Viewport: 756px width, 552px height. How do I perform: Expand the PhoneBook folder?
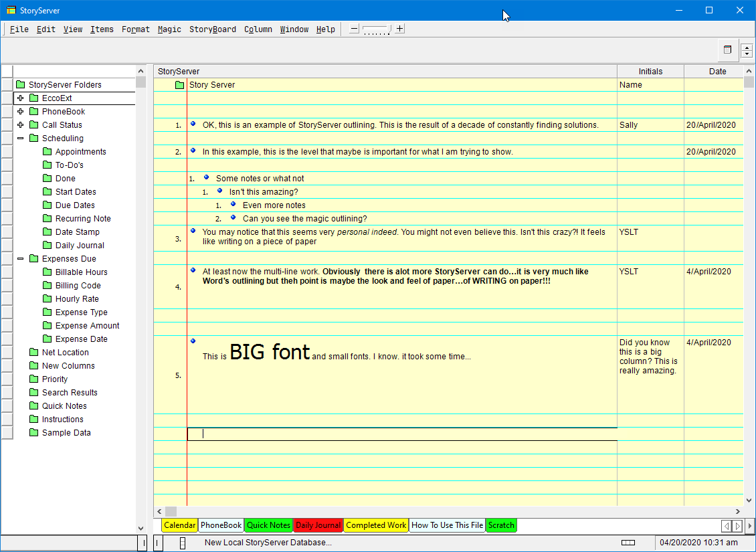(20, 111)
